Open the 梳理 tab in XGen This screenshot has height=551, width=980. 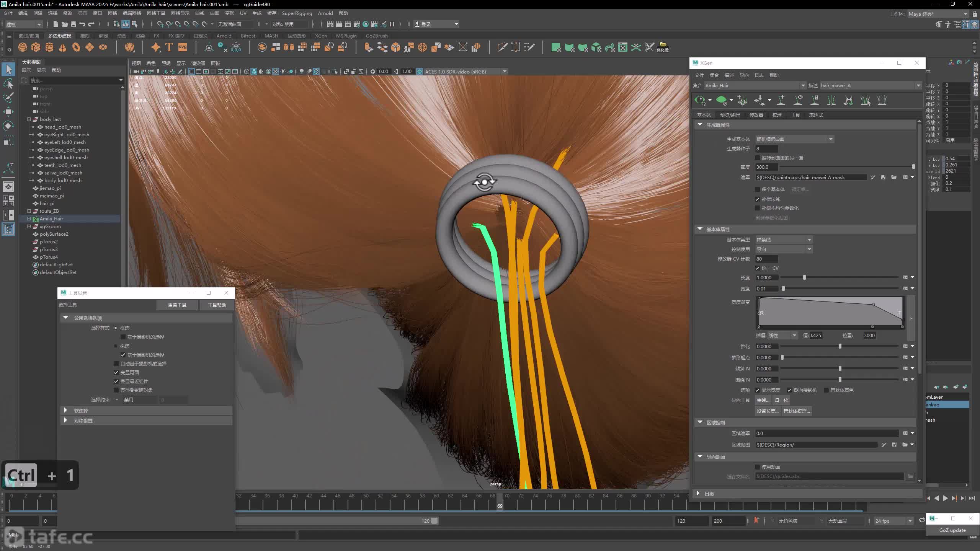(x=777, y=115)
